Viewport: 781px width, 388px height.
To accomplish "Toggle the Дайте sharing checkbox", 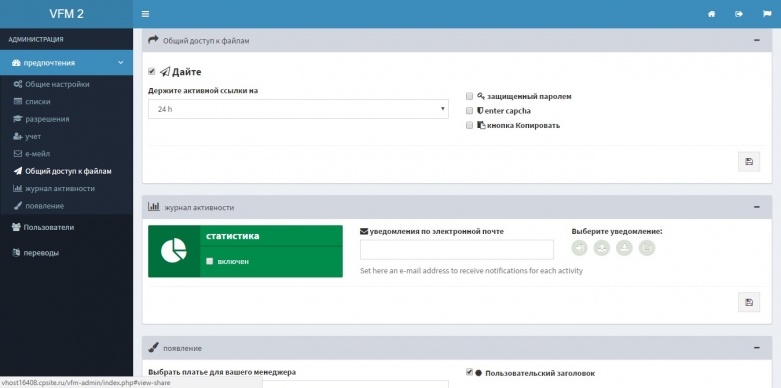I will point(152,72).
